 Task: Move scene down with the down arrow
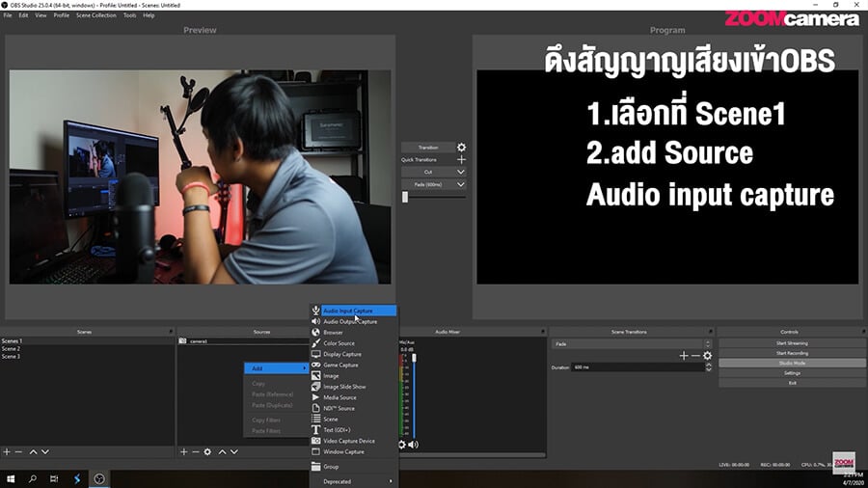pos(45,452)
